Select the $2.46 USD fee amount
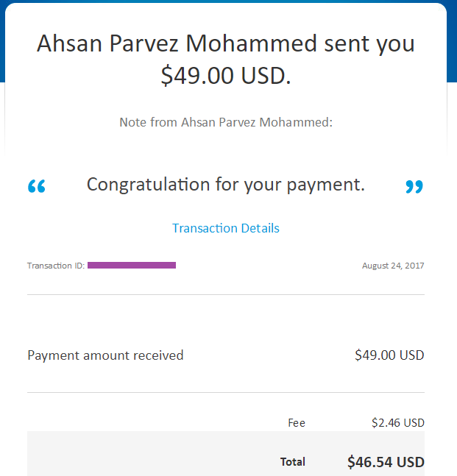 point(398,423)
